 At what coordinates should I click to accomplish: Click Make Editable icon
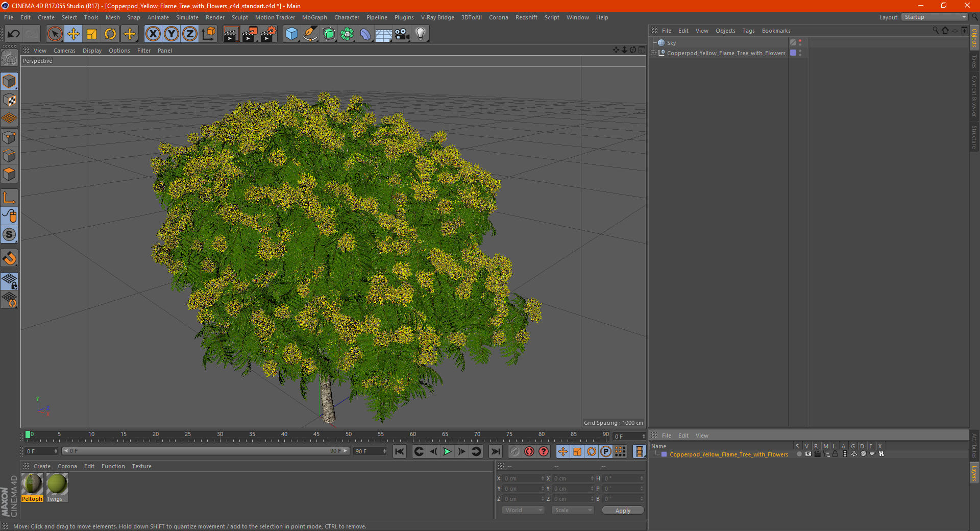[x=9, y=58]
